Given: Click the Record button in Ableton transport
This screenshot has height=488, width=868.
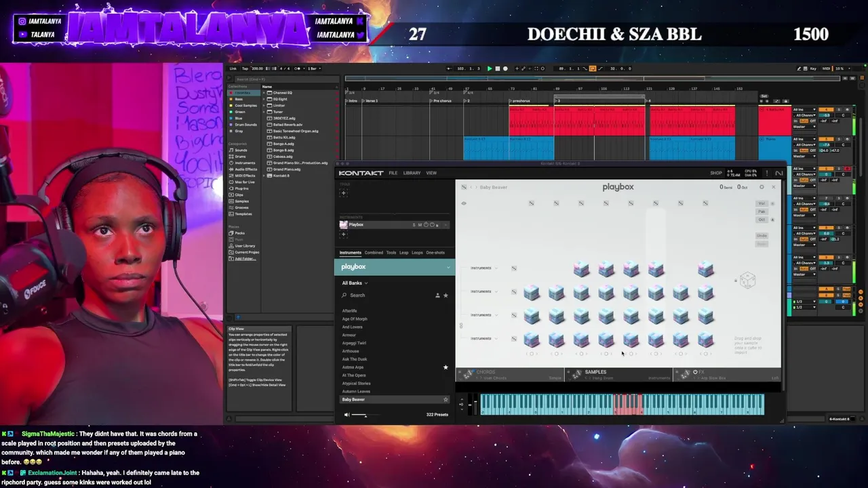Looking at the screenshot, I should coord(505,68).
